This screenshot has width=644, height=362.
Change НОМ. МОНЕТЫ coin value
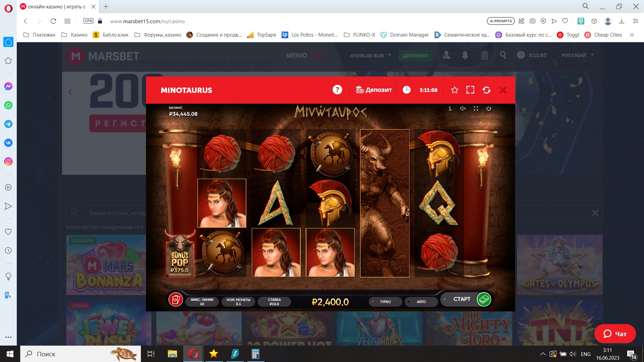238,302
